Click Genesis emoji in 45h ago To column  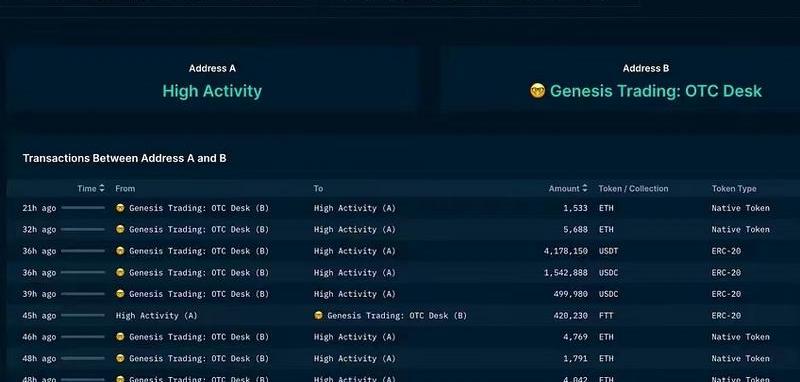318,316
